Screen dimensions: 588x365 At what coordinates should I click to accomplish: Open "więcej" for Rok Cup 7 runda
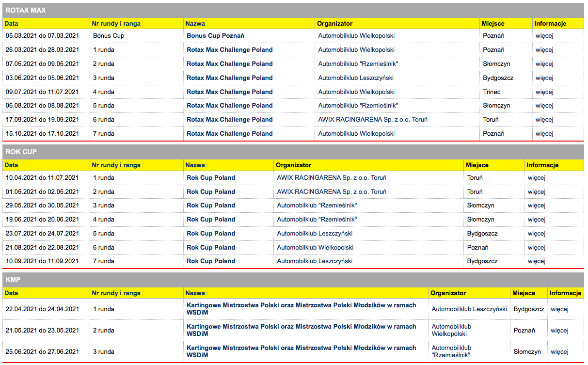click(537, 261)
